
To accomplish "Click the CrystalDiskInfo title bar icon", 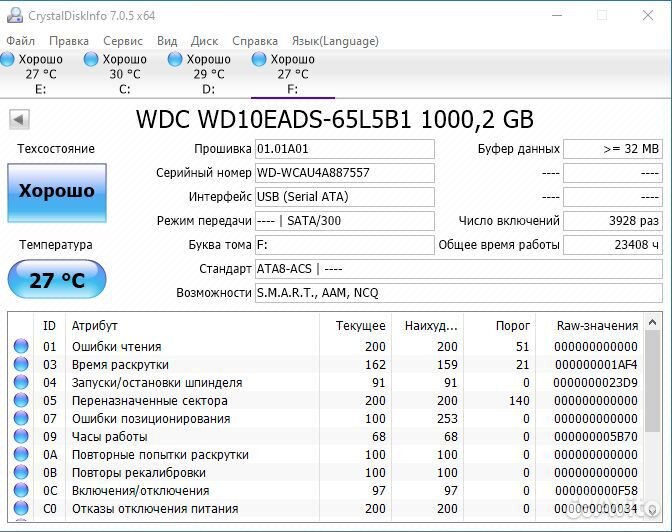I will click(15, 15).
